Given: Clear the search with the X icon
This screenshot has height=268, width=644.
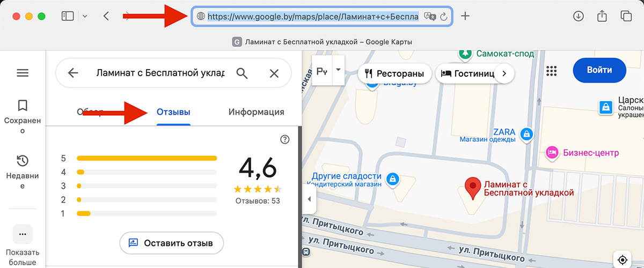Looking at the screenshot, I should tap(274, 73).
